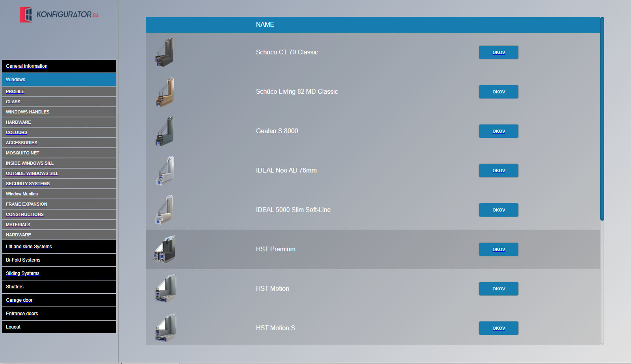The height and width of the screenshot is (364, 631).
Task: Expand the Garage door section
Action: (59, 300)
